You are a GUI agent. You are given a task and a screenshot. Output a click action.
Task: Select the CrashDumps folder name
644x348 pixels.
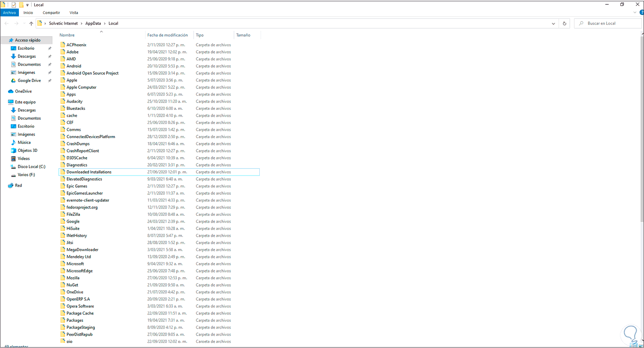(x=78, y=144)
